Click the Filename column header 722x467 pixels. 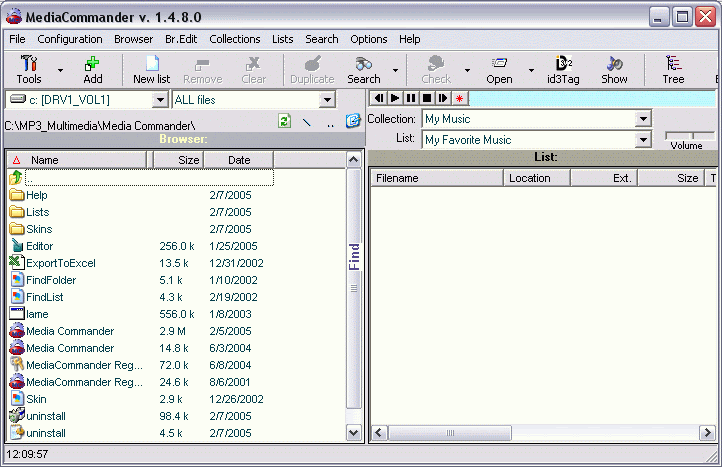tap(436, 178)
